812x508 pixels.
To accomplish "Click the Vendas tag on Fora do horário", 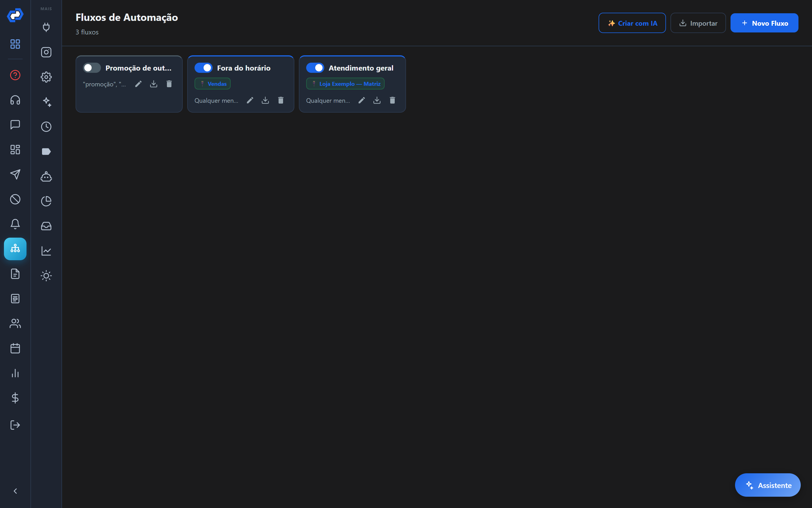I will tap(212, 84).
